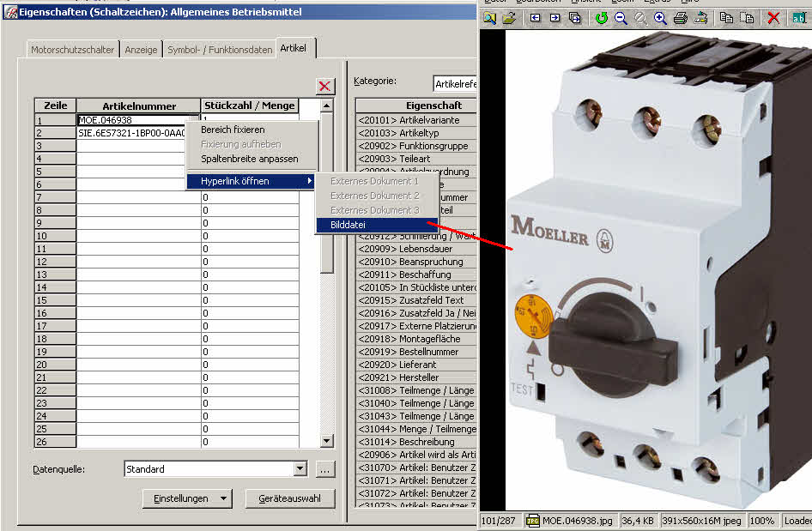Click the MOE.046938.jpg filename in status bar
The height and width of the screenshot is (531, 812).
click(x=577, y=521)
